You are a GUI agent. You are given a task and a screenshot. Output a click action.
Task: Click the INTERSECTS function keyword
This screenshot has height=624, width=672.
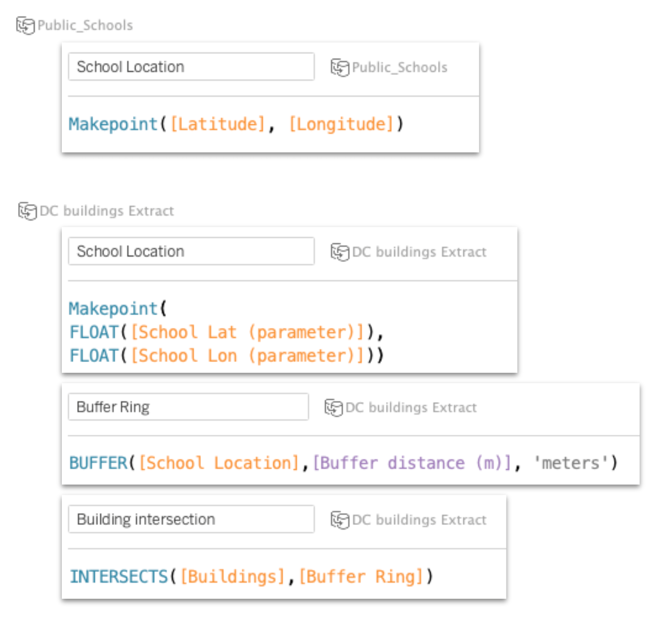(x=119, y=577)
